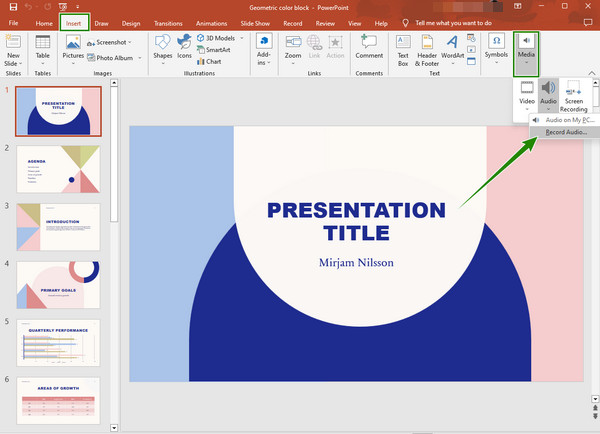Expand the 3D Models dropdown arrow
Screen dimensions: 600x434
[241, 38]
